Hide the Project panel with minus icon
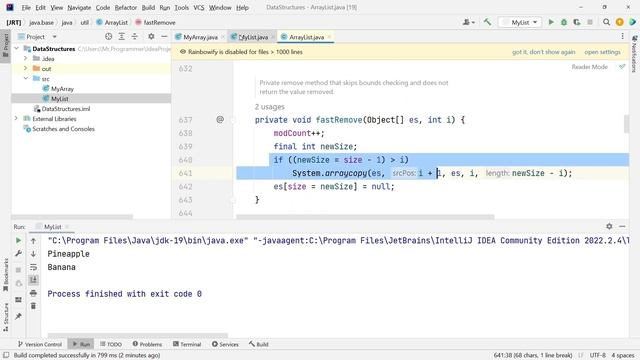 pyautogui.click(x=164, y=36)
